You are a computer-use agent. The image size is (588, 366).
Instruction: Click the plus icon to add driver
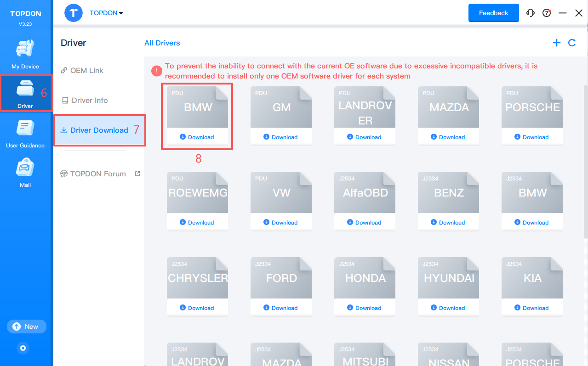tap(556, 43)
